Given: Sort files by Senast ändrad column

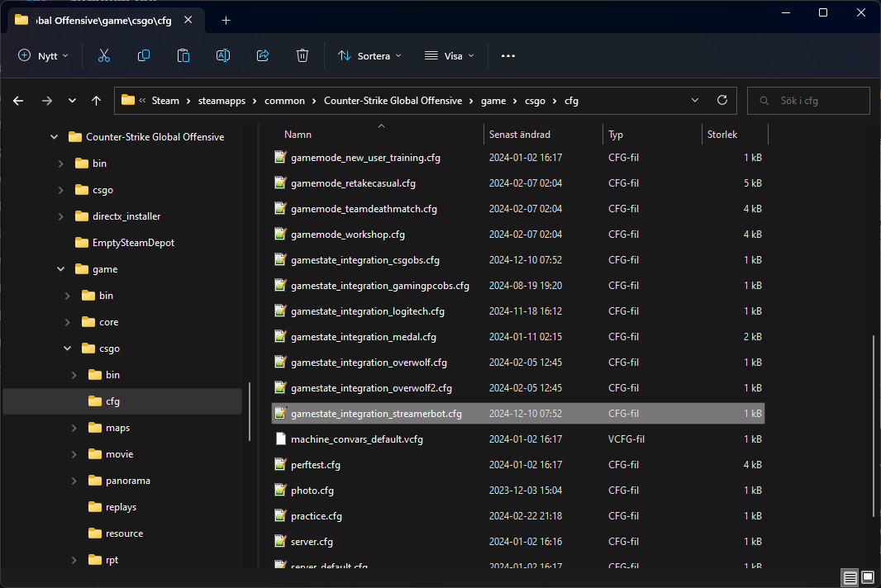Looking at the screenshot, I should pyautogui.click(x=519, y=134).
